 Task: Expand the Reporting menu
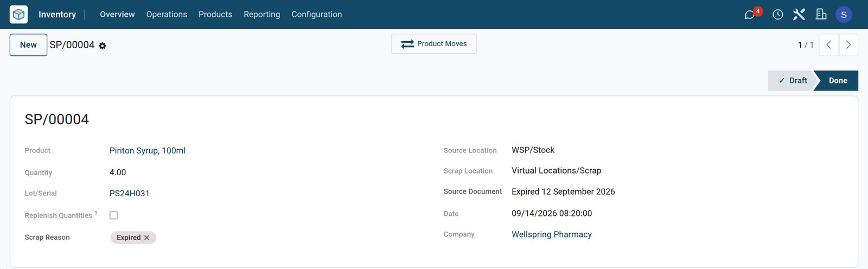pyautogui.click(x=261, y=15)
